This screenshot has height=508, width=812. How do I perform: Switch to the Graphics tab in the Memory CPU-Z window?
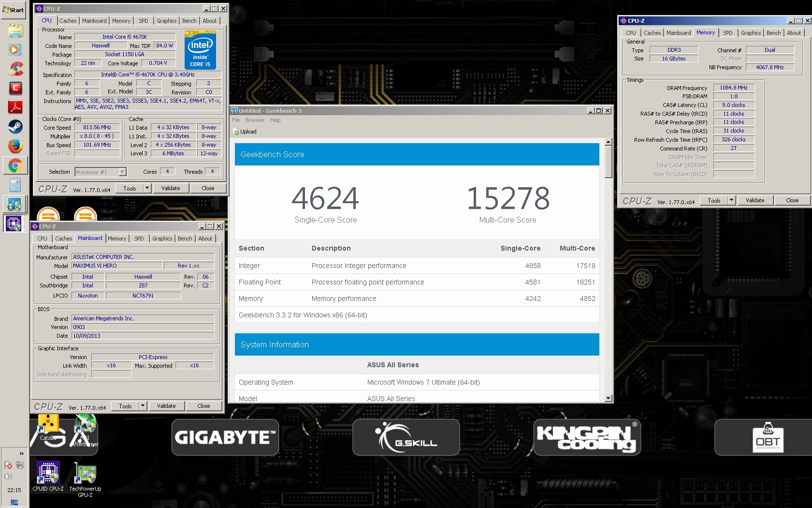pyautogui.click(x=751, y=33)
